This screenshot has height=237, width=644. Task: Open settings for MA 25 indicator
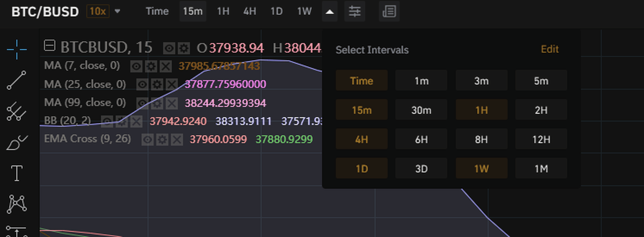pos(157,85)
